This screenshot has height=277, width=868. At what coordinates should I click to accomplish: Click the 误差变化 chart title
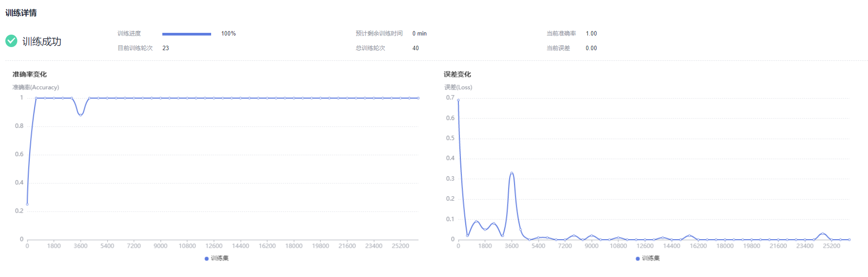pos(457,74)
